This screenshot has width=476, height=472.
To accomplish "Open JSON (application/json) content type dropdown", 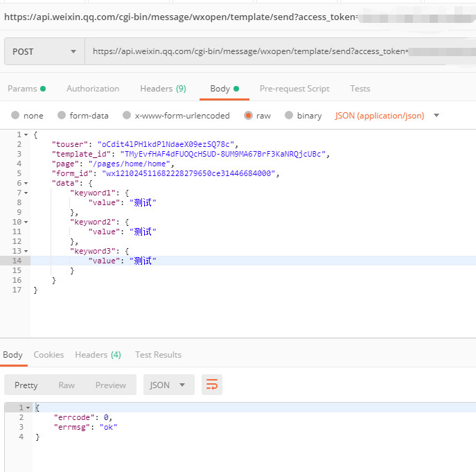I will (x=387, y=116).
